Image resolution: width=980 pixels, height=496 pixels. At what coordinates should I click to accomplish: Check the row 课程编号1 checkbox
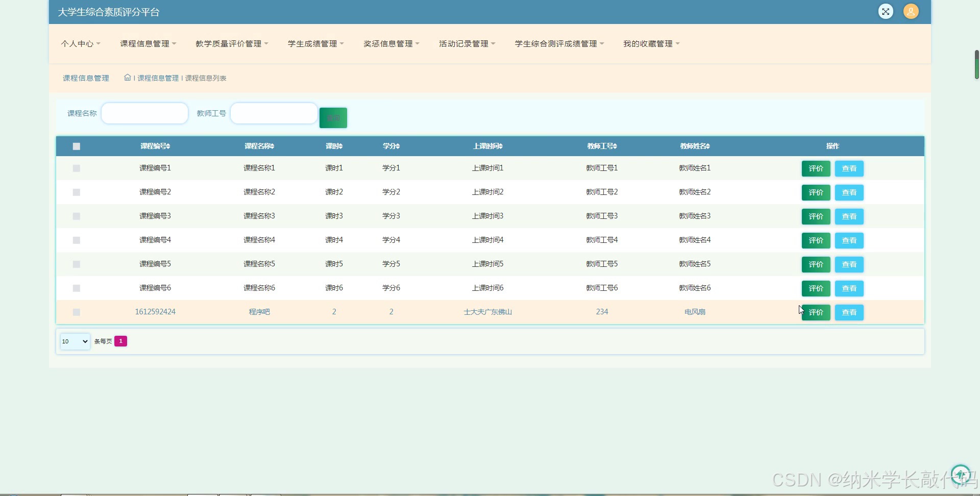click(x=77, y=168)
